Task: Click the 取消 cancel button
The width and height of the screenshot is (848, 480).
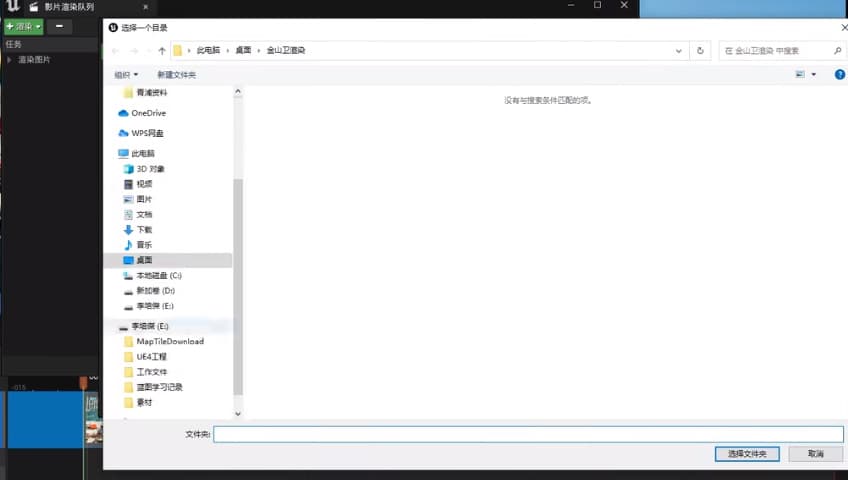Action: [815, 454]
